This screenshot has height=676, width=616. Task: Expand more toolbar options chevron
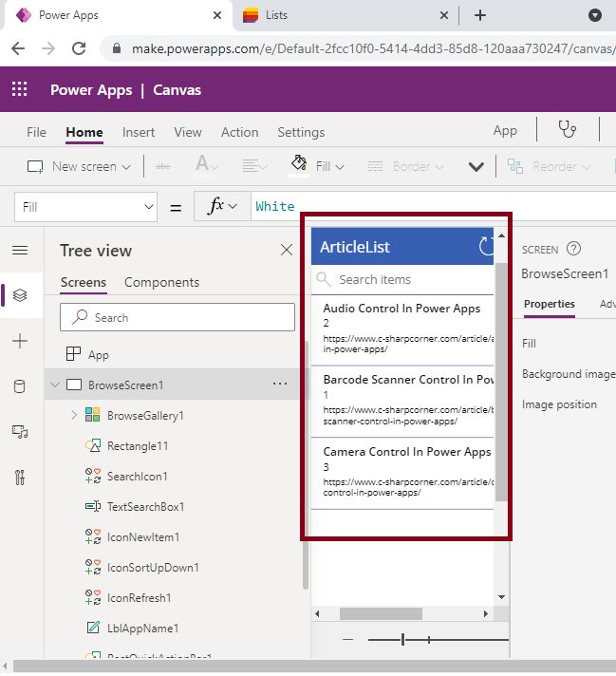476,167
